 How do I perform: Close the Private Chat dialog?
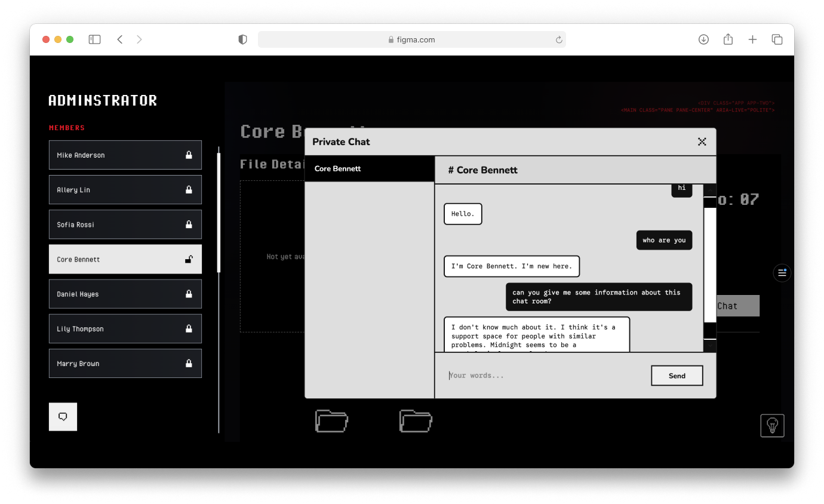(x=702, y=142)
